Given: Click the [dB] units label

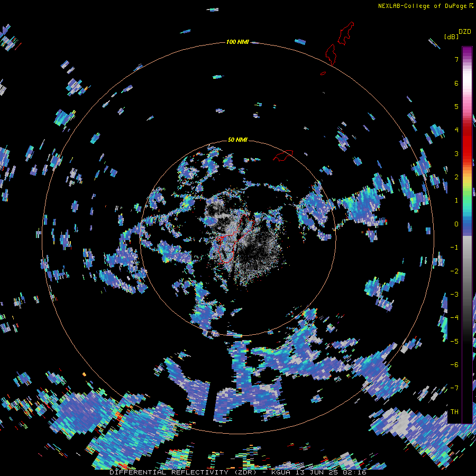Looking at the screenshot, I should [452, 36].
